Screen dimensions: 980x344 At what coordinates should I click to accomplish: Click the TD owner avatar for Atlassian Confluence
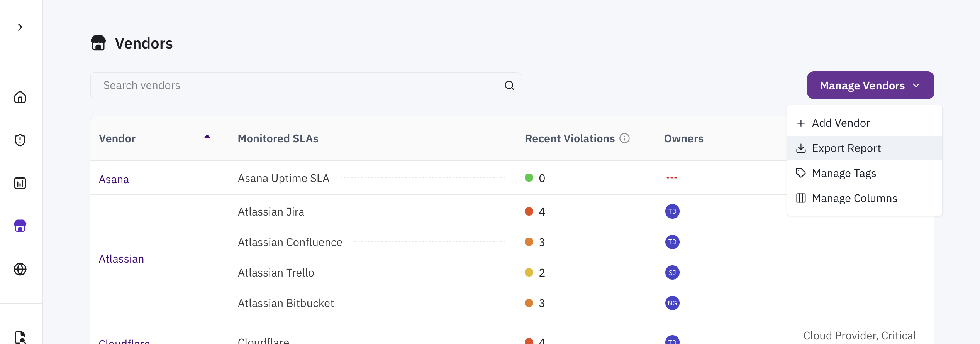672,242
